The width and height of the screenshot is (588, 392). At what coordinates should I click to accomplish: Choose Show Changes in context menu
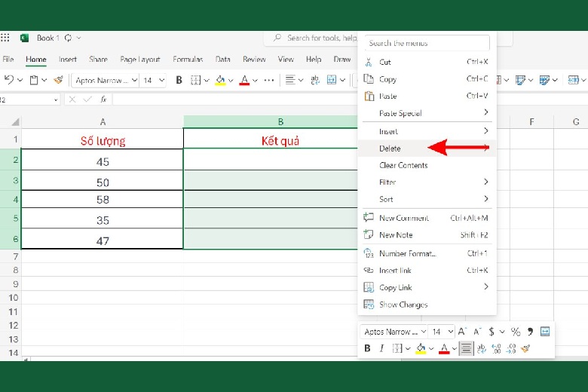[x=427, y=305]
